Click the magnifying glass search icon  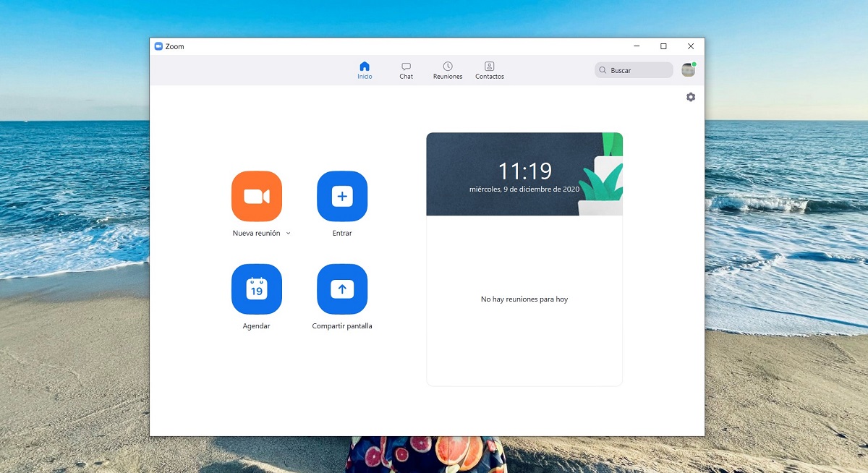pyautogui.click(x=603, y=70)
